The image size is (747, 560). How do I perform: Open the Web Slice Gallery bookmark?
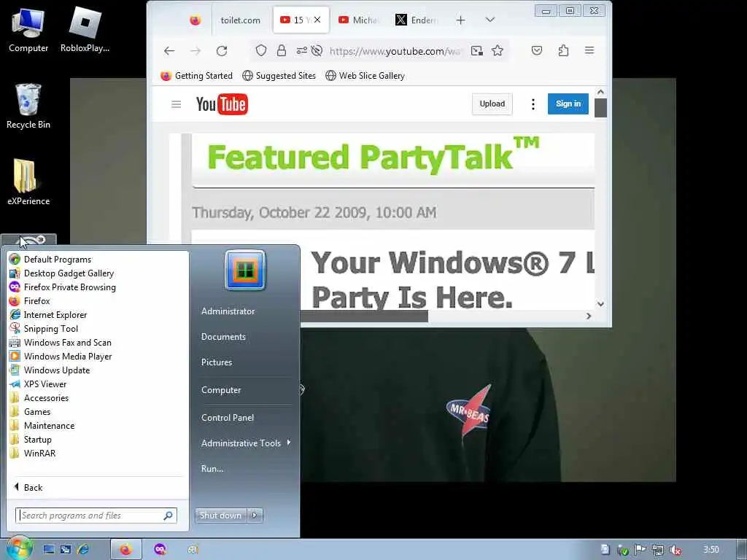(x=365, y=76)
